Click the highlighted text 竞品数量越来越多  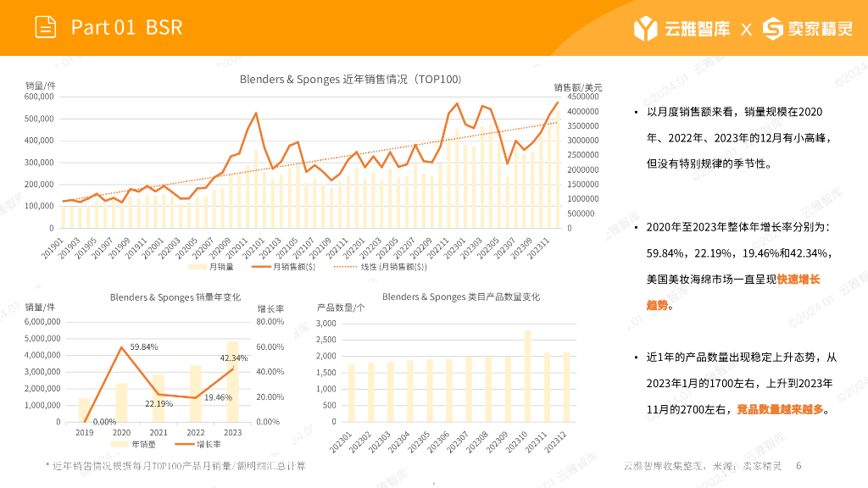pos(780,409)
